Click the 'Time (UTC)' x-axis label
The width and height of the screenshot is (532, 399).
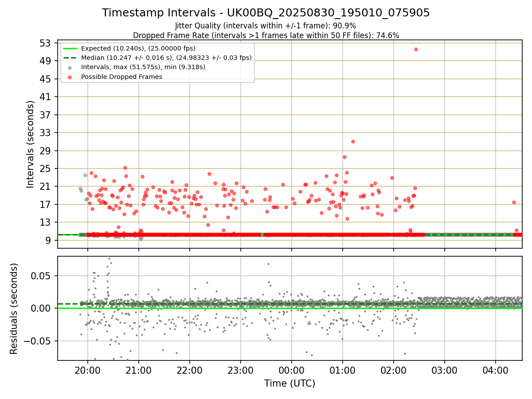[x=289, y=383]
